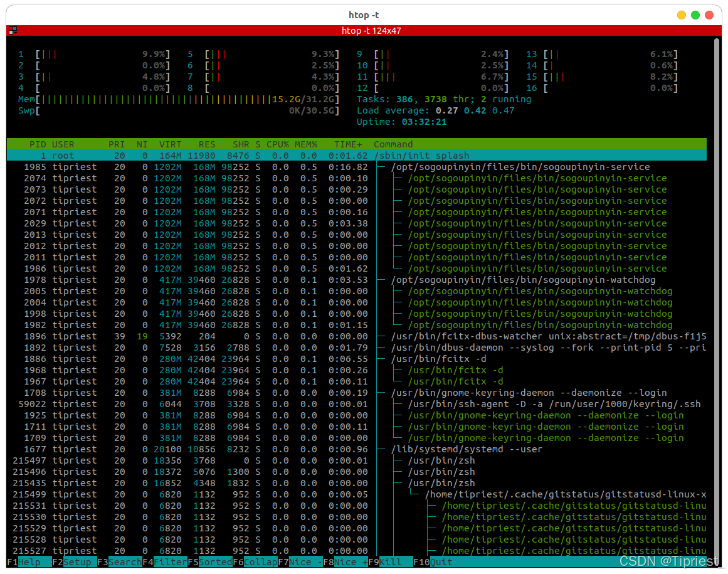Image resolution: width=728 pixels, height=574 pixels.
Task: Select PID 215497 /usr/bin/zsh row
Action: coord(357,460)
